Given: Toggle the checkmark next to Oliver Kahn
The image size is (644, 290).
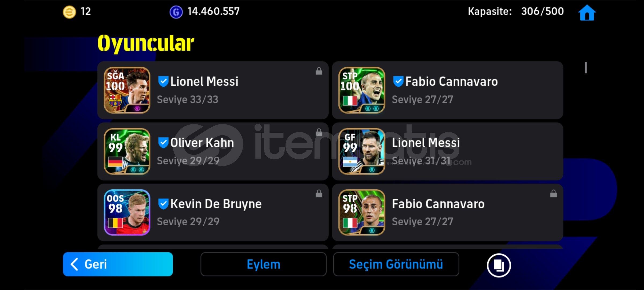Looking at the screenshot, I should pos(163,143).
